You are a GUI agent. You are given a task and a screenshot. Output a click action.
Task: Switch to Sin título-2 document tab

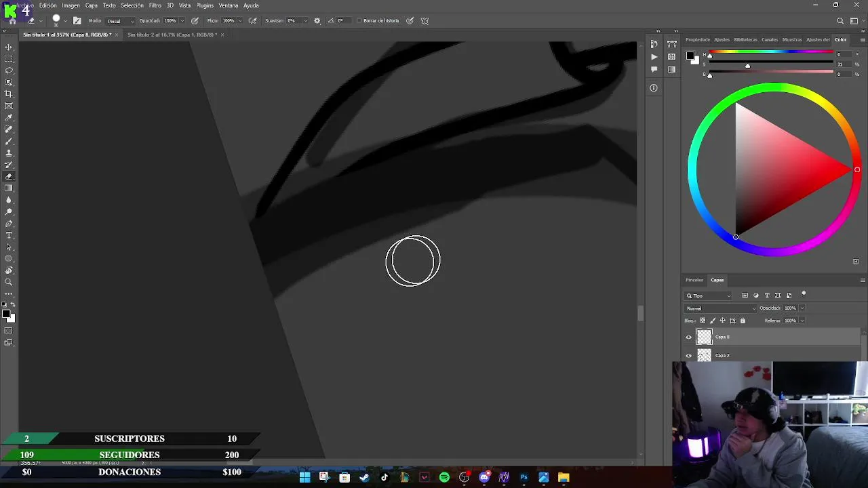tap(172, 35)
